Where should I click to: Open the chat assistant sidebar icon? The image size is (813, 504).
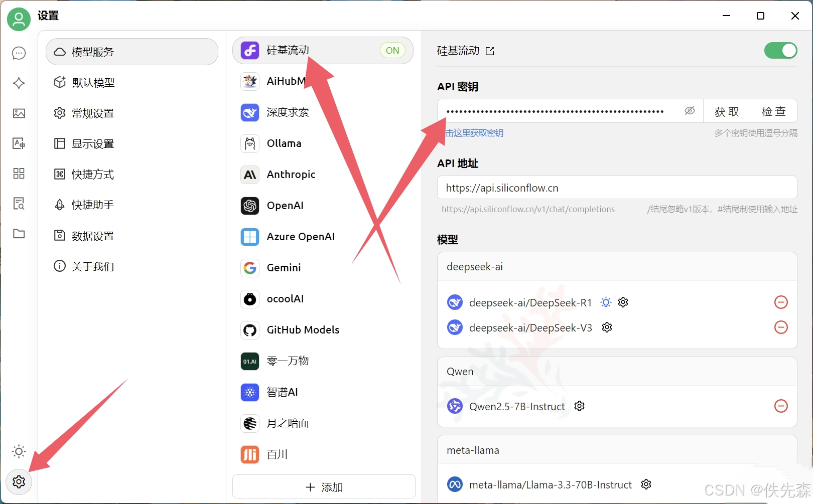point(19,53)
